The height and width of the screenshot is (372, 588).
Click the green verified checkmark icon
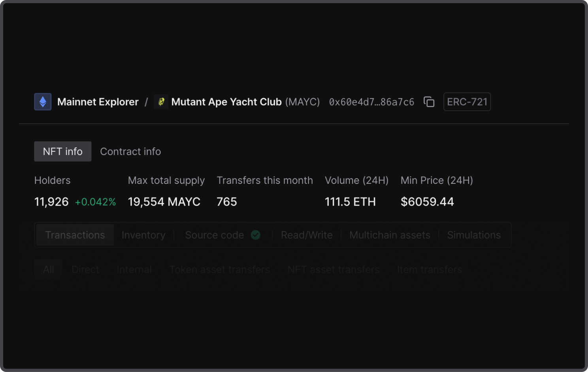click(x=256, y=235)
